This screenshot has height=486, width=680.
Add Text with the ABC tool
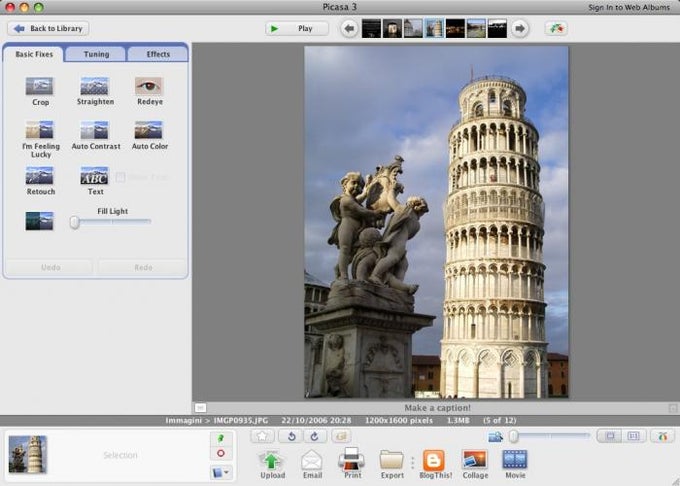95,180
